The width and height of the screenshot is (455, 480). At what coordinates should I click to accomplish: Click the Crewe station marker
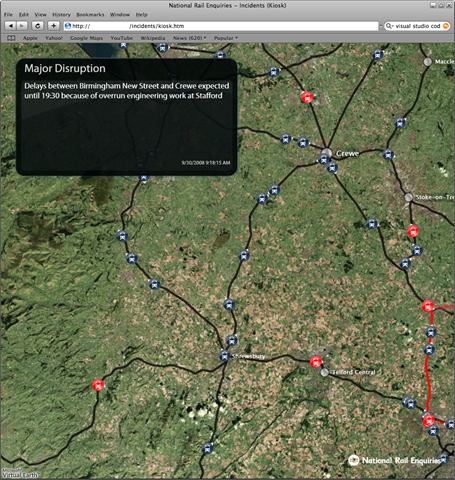[327, 153]
